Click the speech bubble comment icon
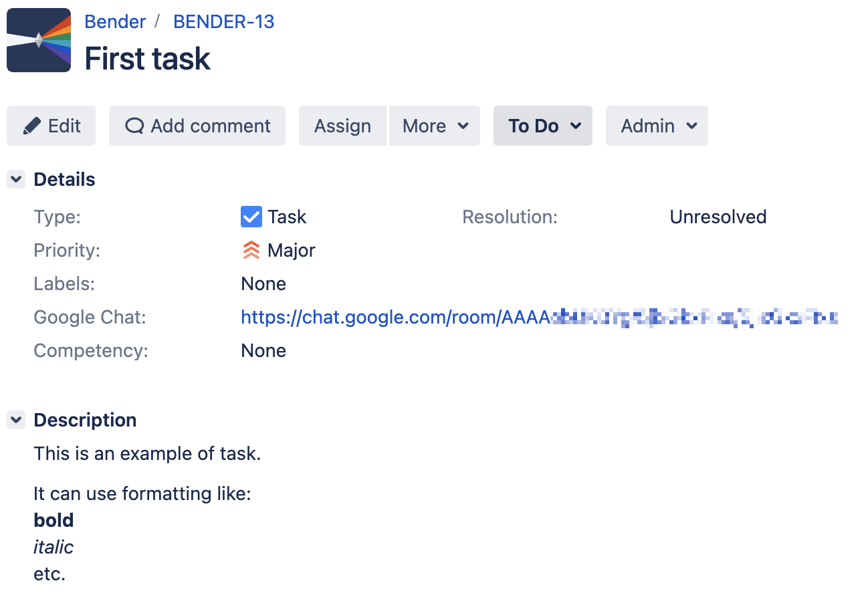Viewport: 868px width, 599px height. [x=136, y=125]
